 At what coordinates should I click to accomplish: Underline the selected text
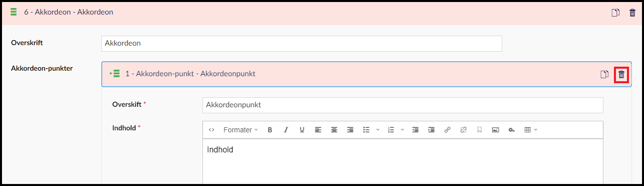[302, 130]
